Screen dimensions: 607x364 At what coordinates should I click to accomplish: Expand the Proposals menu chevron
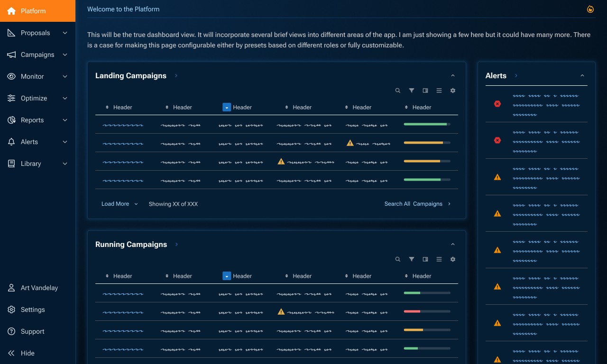coord(65,33)
